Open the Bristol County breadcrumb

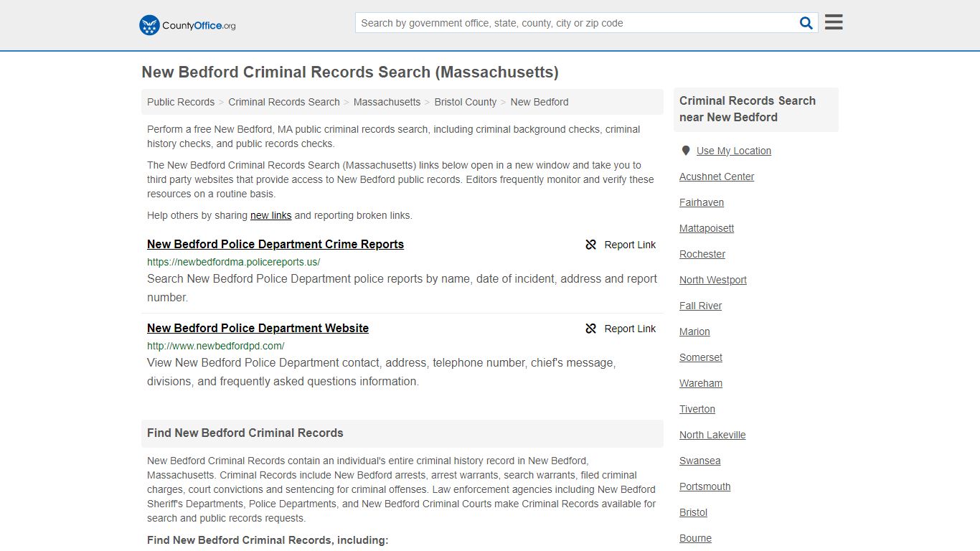click(x=466, y=102)
